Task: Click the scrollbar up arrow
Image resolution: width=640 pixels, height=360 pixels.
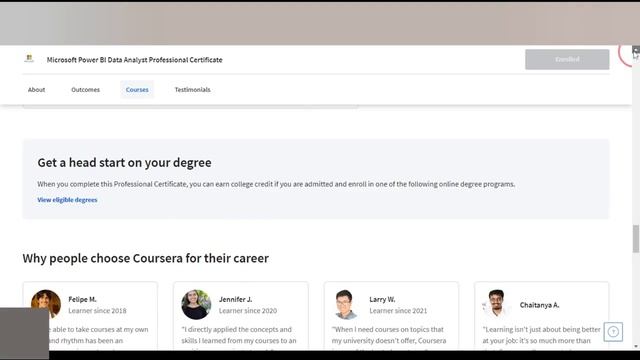Action: pyautogui.click(x=636, y=49)
